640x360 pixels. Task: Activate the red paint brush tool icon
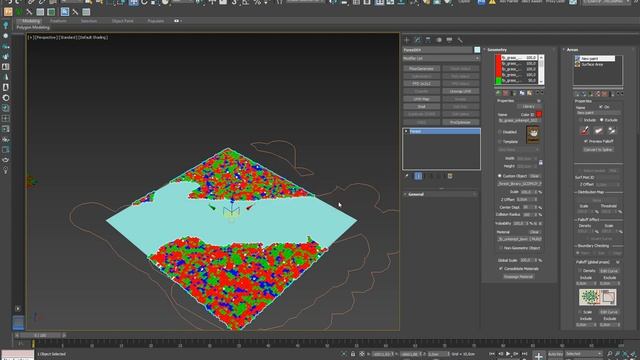coord(584,131)
